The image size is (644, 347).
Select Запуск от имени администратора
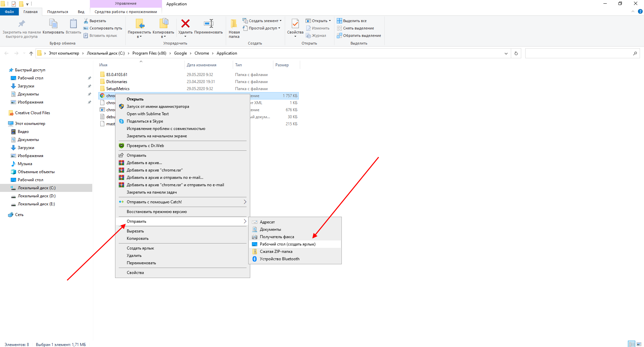point(182,107)
